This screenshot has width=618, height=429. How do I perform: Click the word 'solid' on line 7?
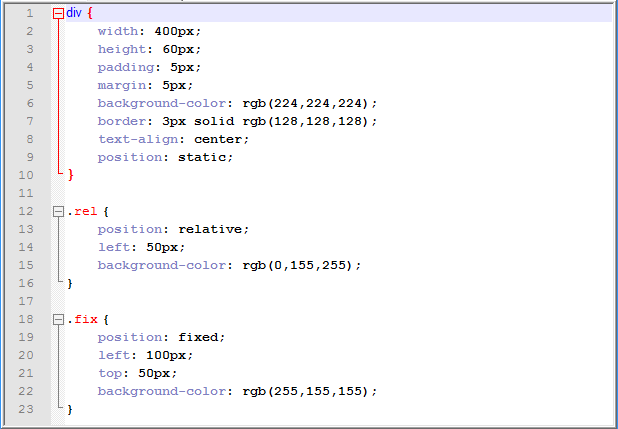pos(214,121)
